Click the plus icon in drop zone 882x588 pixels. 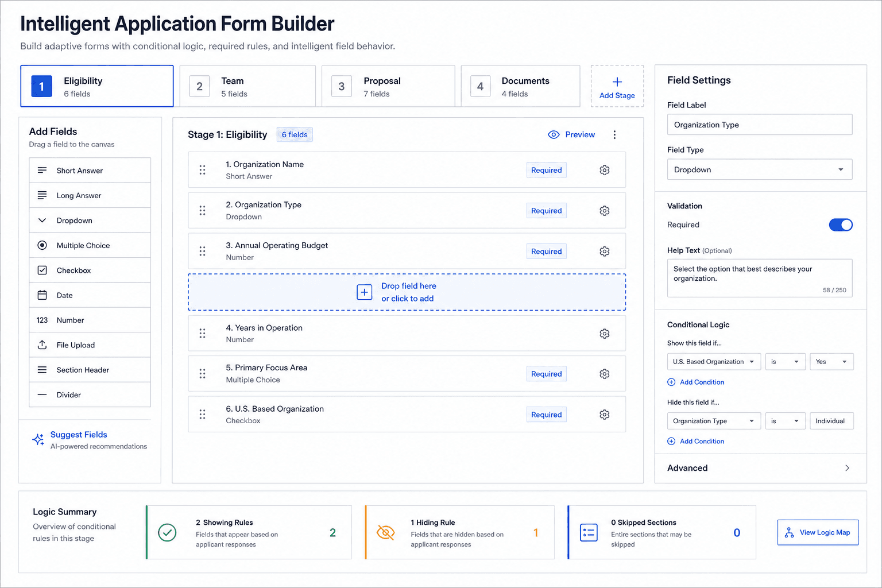pos(365,292)
